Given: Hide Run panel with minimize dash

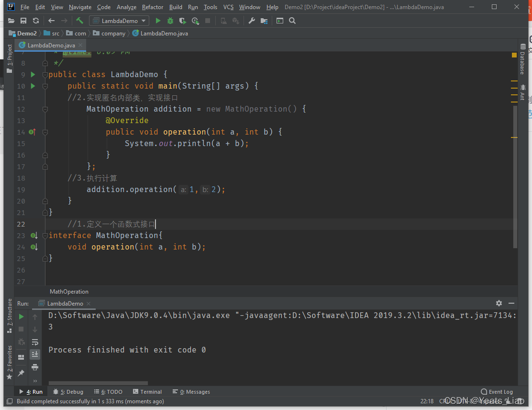Looking at the screenshot, I should [x=511, y=303].
